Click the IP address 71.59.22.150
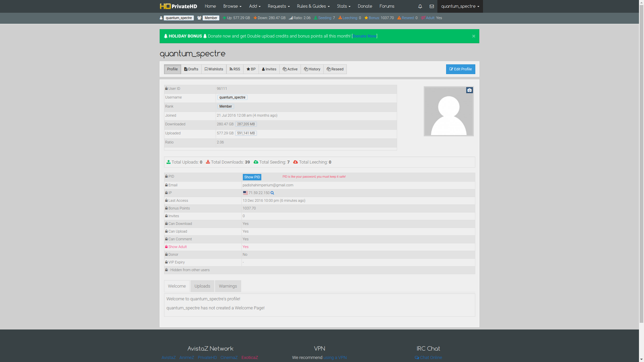 point(259,193)
